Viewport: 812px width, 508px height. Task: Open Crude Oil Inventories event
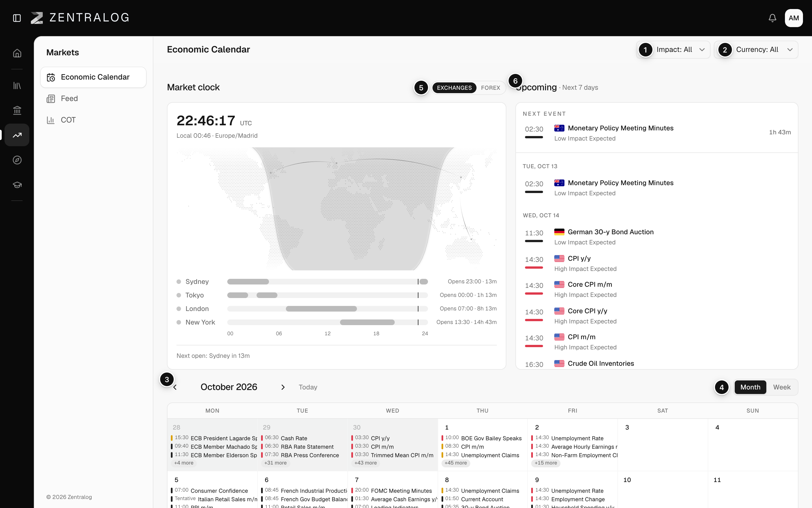point(657,364)
